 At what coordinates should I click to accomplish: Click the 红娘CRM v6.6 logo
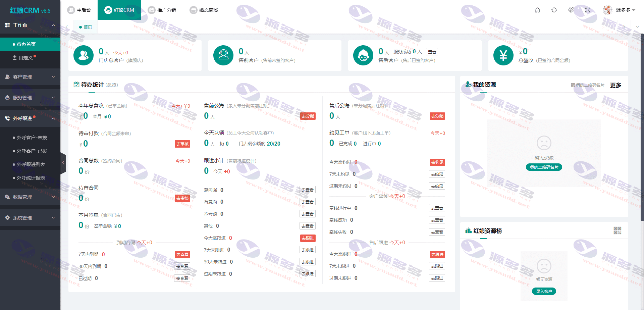point(30,10)
